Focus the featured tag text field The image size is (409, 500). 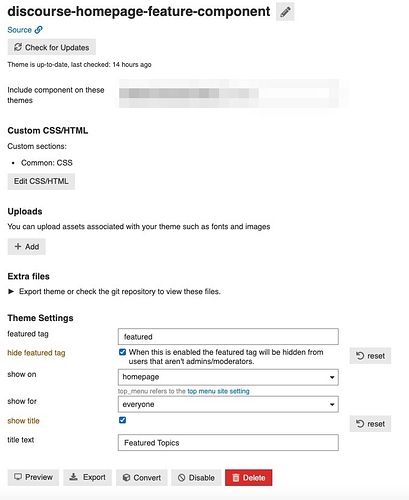tap(228, 337)
